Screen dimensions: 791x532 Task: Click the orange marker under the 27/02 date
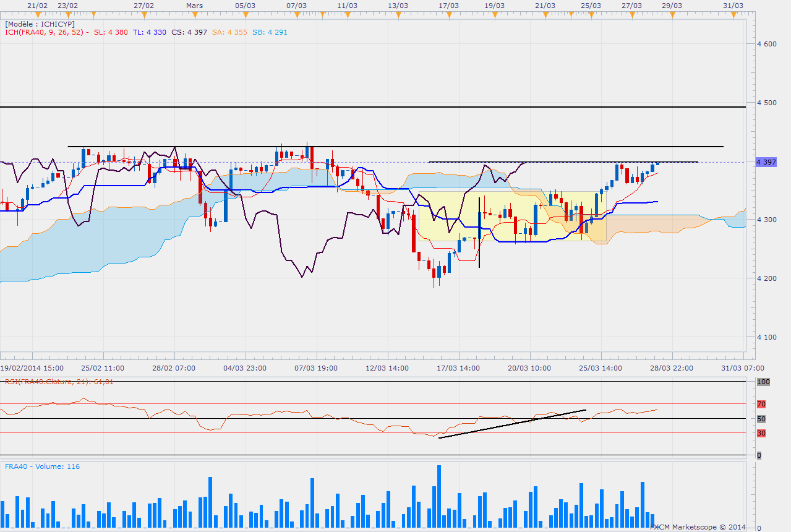(x=143, y=15)
